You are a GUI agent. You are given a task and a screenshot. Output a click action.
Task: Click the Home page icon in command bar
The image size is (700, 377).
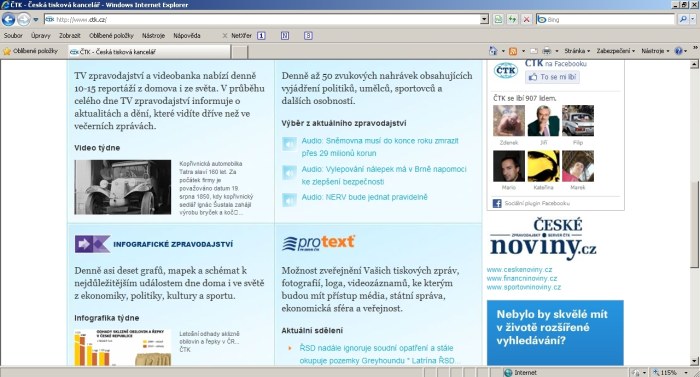click(493, 51)
